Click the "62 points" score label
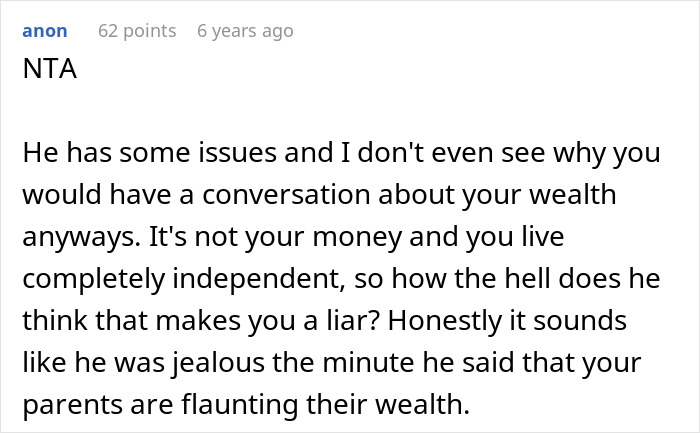The height and width of the screenshot is (433, 700). point(137,31)
